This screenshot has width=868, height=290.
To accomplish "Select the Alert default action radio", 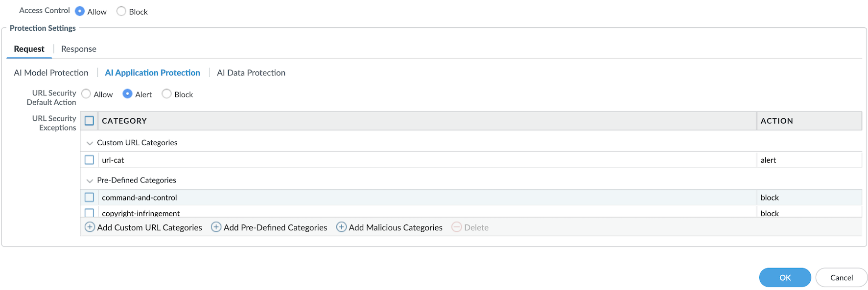I will [x=127, y=94].
